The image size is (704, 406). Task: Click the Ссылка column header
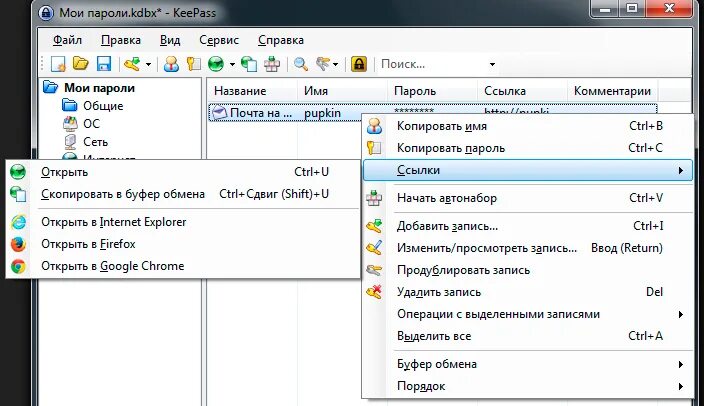[x=522, y=91]
